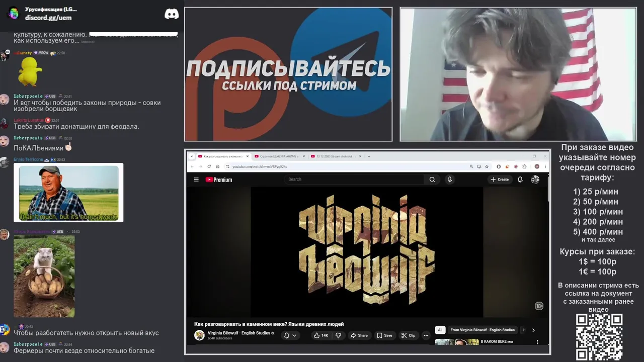Click message 'Чтобы разбогатеть нужно открыть новый вкус'

pyautogui.click(x=86, y=333)
